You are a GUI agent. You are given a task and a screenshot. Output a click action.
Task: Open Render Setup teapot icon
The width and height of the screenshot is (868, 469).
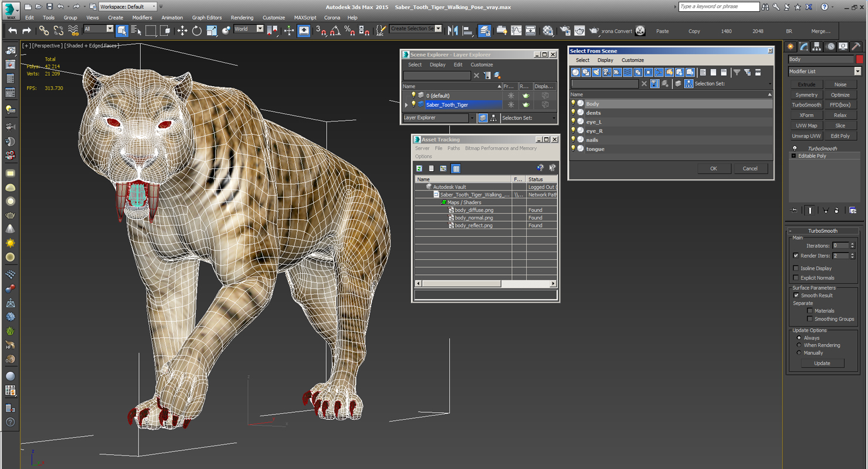pos(564,30)
